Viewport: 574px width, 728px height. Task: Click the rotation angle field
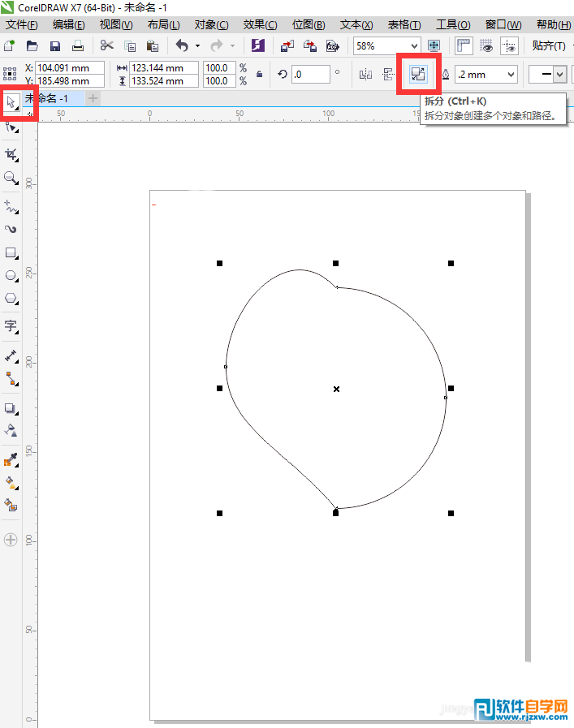[x=311, y=75]
